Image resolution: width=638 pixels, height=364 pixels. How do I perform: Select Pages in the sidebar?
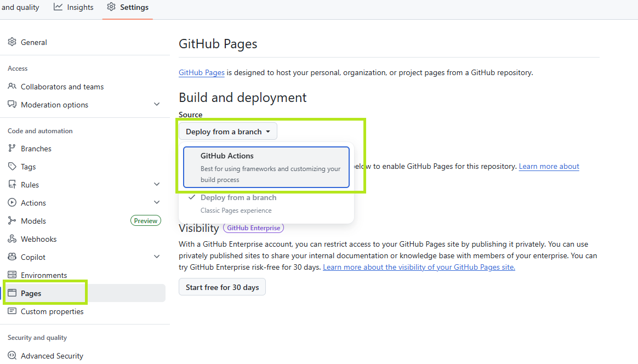84,293
